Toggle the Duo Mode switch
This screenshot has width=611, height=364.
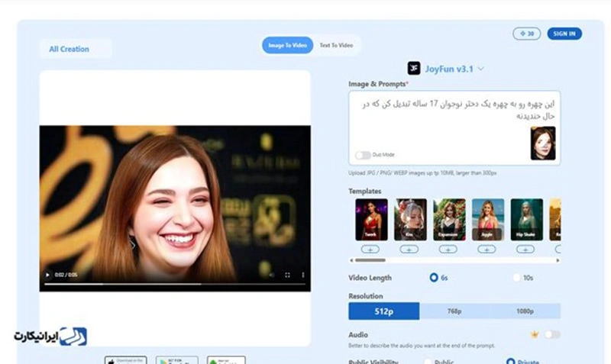pos(363,155)
